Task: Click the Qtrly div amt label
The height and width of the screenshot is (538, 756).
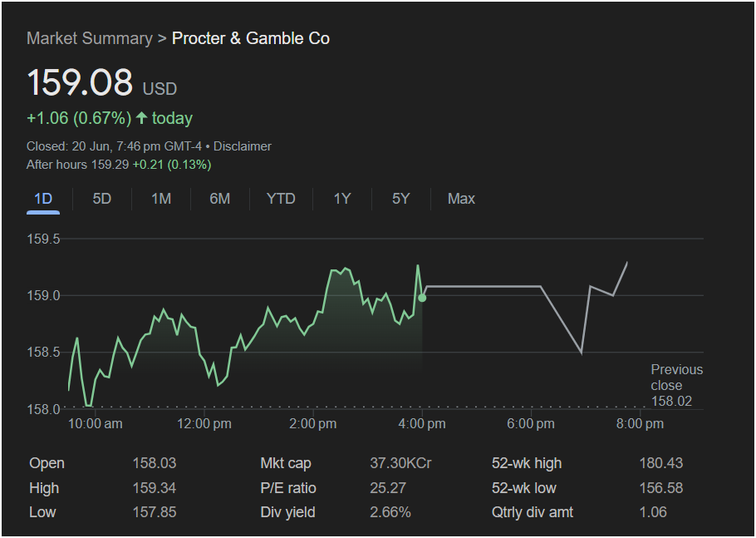Action: [533, 512]
